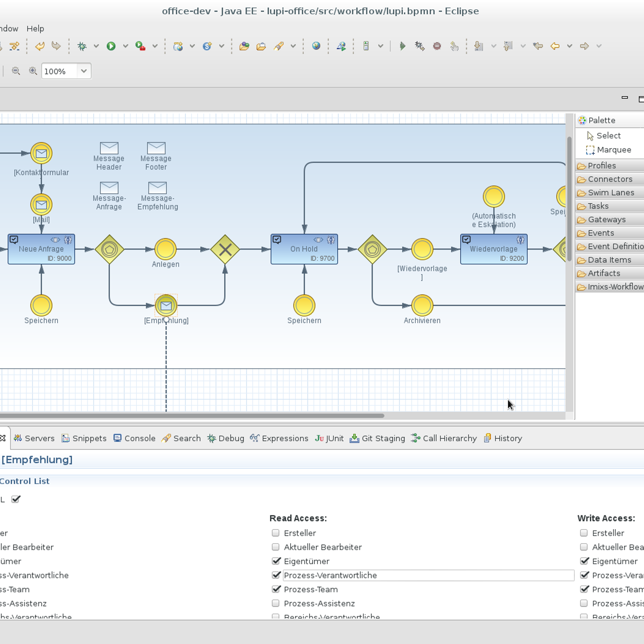The height and width of the screenshot is (644, 644).
Task: Expand the Swim Lanes palette drawer
Action: pos(610,192)
